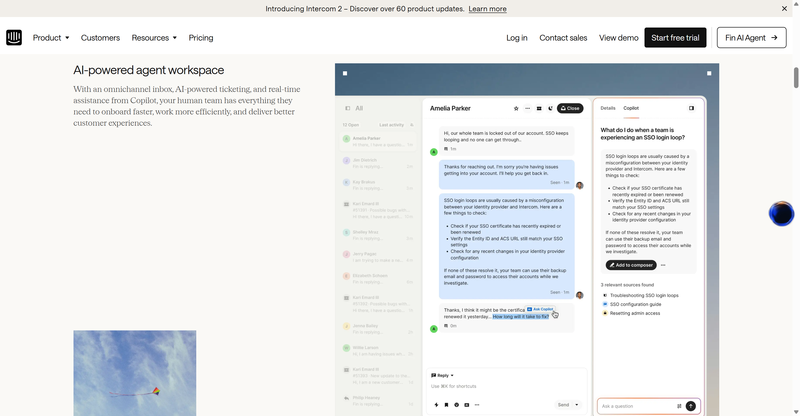Expand the Product menu
The image size is (800, 416).
pyautogui.click(x=51, y=38)
